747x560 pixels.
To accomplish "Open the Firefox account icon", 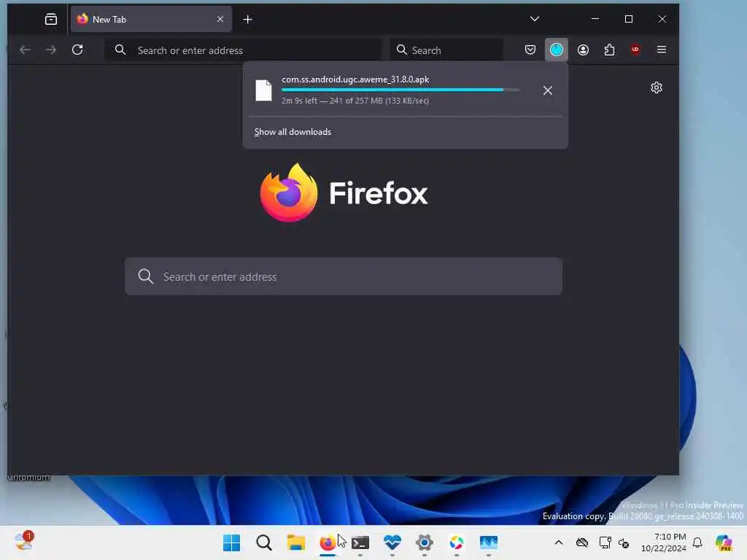I will 583,50.
